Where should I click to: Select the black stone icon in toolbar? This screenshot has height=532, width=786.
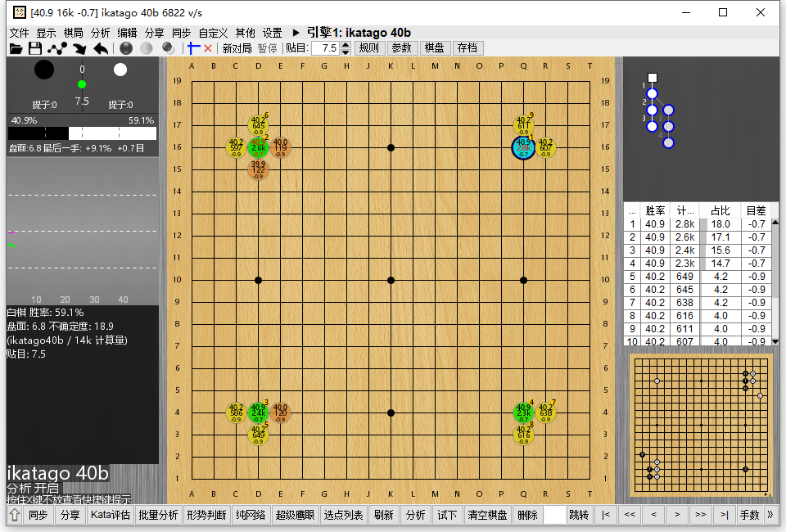pyautogui.click(x=126, y=48)
